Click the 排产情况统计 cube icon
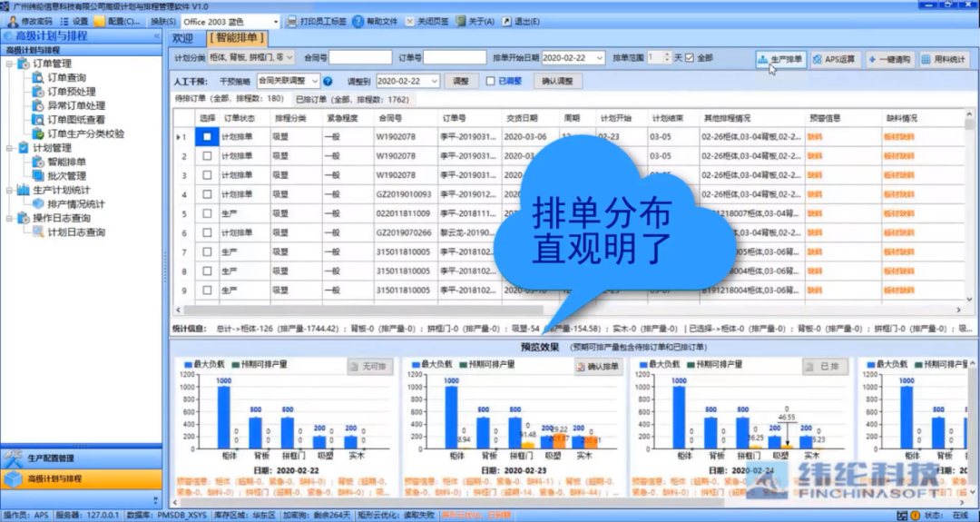The height and width of the screenshot is (522, 980). 38,203
